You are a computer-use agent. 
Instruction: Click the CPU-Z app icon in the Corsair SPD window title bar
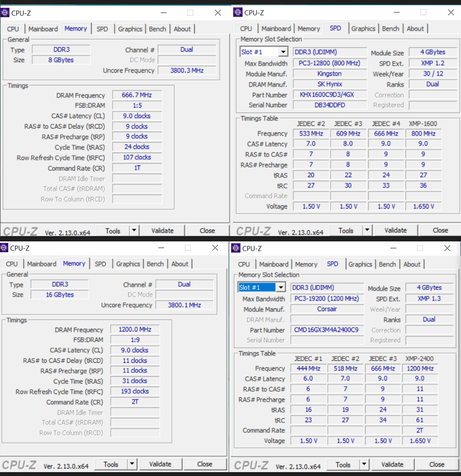coord(236,248)
